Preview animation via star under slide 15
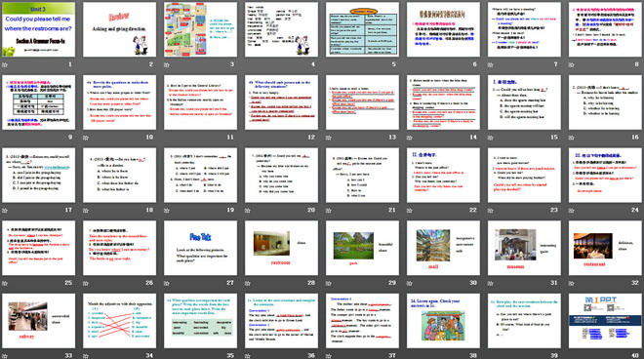Viewport: 644px width, 359px height. click(491, 138)
